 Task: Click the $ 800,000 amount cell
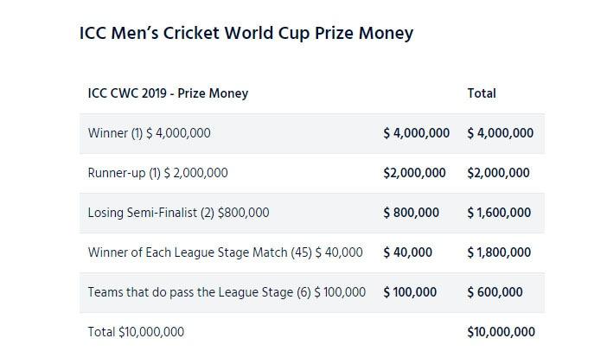click(x=411, y=213)
